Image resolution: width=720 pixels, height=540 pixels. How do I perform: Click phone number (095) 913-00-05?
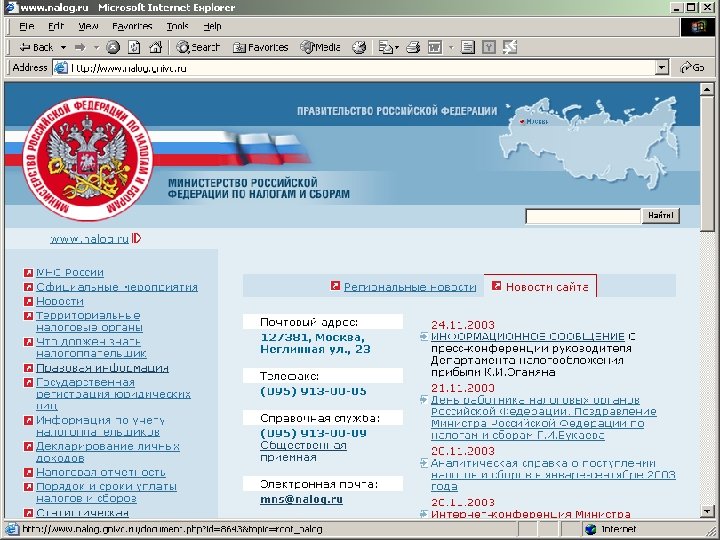tap(313, 392)
